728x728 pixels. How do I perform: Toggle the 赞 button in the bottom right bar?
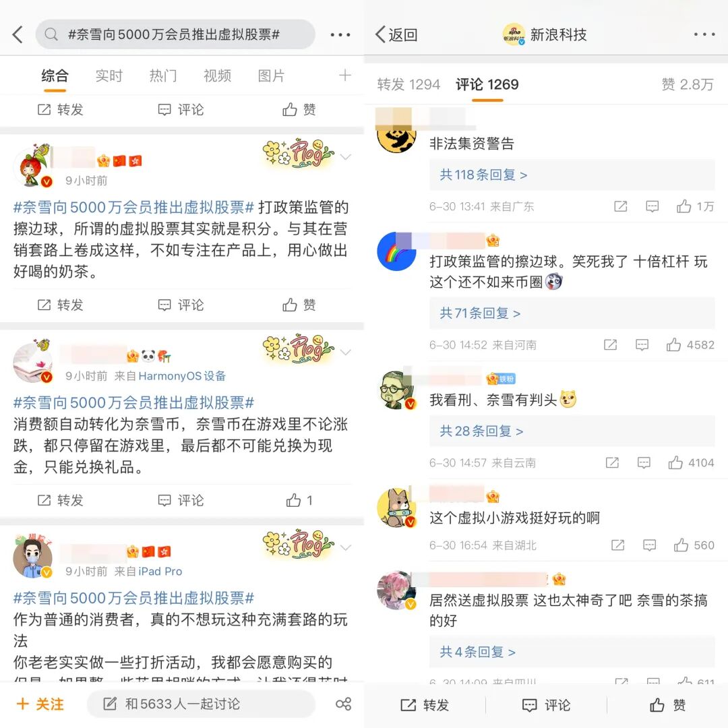click(667, 705)
